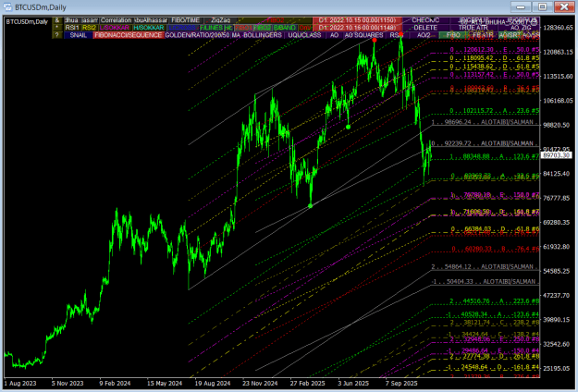Toggle the yellow RSI2 indicator
The width and height of the screenshot is (578, 392).
89,28
